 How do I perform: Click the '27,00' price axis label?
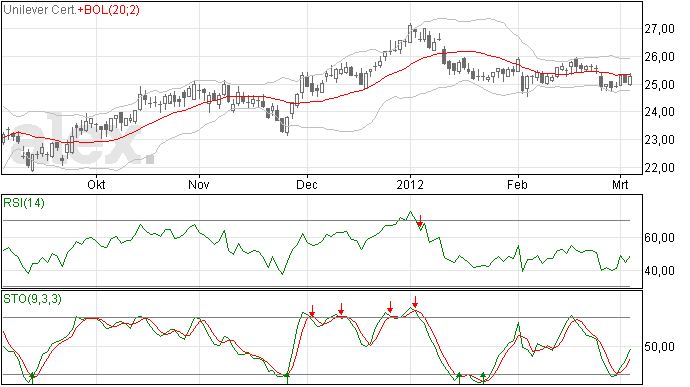[659, 29]
